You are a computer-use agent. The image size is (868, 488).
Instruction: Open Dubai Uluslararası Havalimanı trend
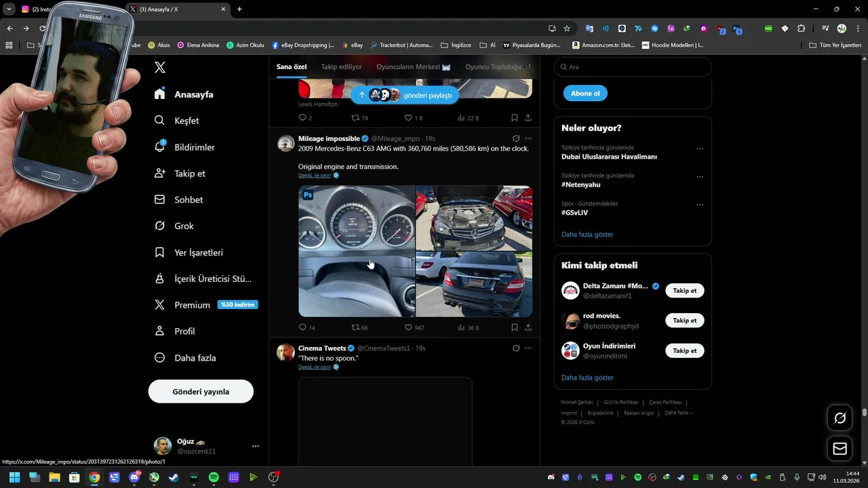coord(609,157)
